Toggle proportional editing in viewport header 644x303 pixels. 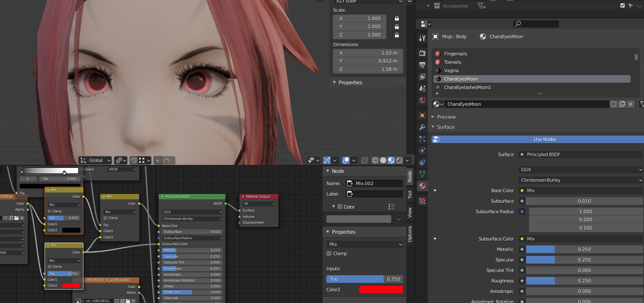point(157,160)
